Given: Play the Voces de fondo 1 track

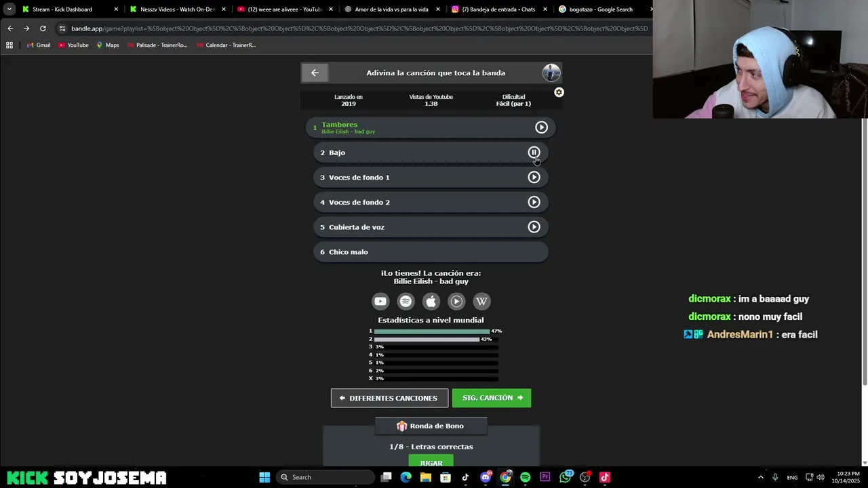Looking at the screenshot, I should pos(534,178).
